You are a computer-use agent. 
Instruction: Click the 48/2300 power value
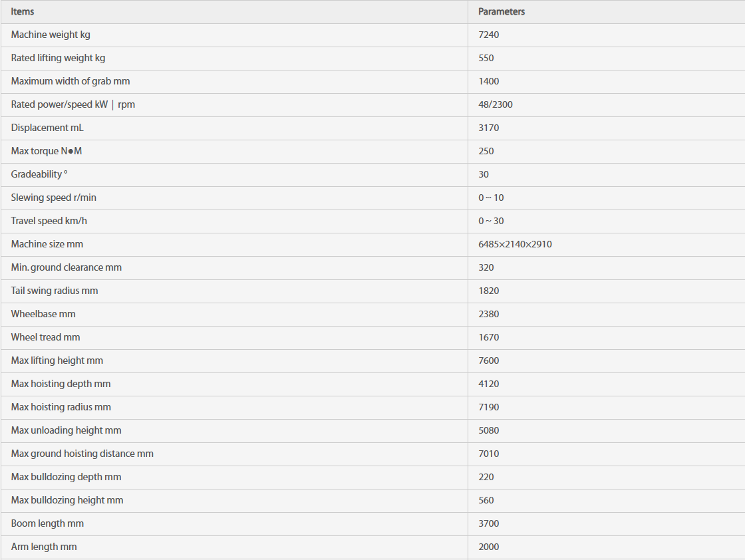[495, 104]
